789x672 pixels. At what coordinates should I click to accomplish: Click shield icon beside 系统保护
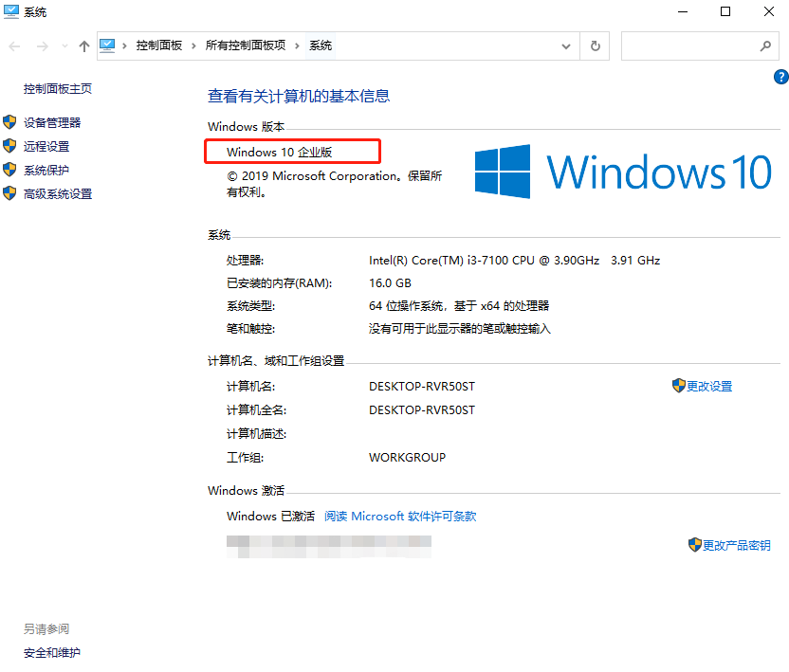(9, 170)
